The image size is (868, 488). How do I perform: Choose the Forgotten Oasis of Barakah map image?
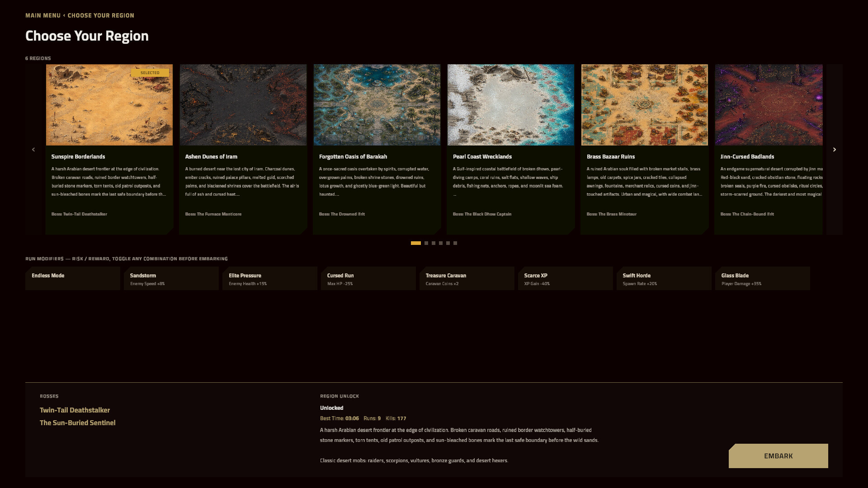(x=377, y=105)
